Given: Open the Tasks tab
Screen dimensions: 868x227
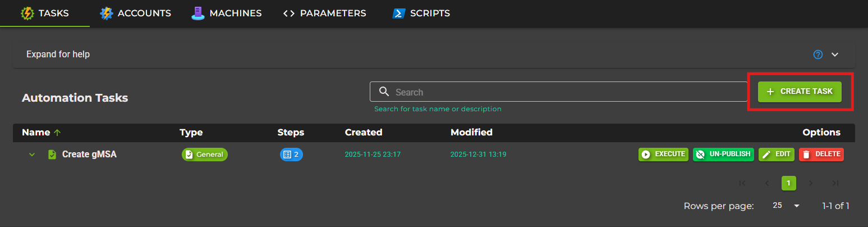Looking at the screenshot, I should coord(45,13).
